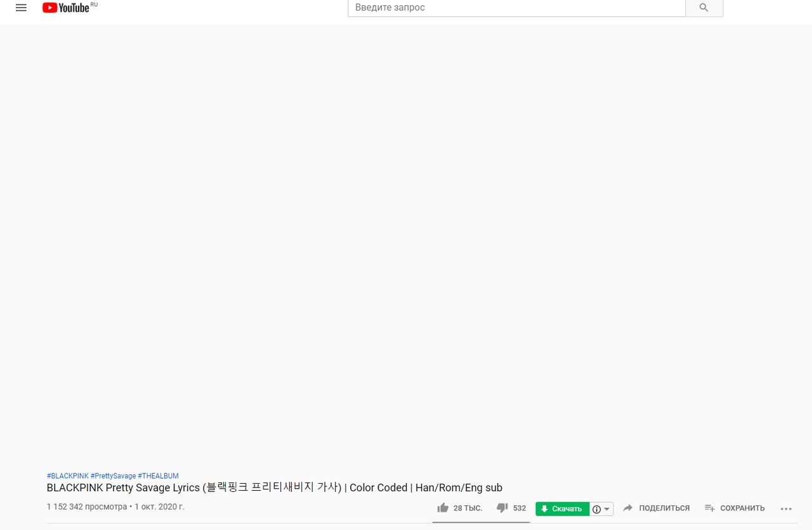Screen dimensions: 812x530
Task: Click the 1 152 342 просмотра view count
Action: tap(87, 507)
